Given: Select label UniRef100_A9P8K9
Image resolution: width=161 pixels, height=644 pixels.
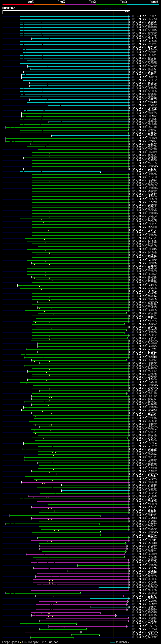Looking at the screenshot, I should [x=144, y=122].
